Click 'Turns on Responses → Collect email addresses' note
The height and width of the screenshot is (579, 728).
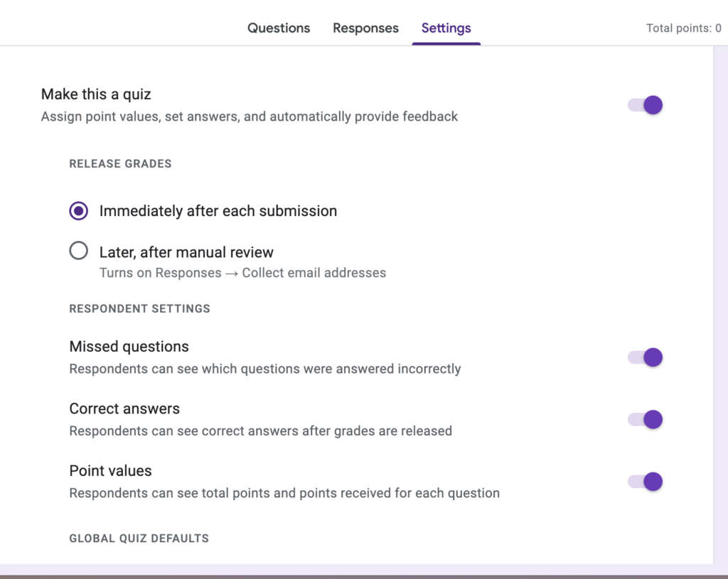coord(242,273)
